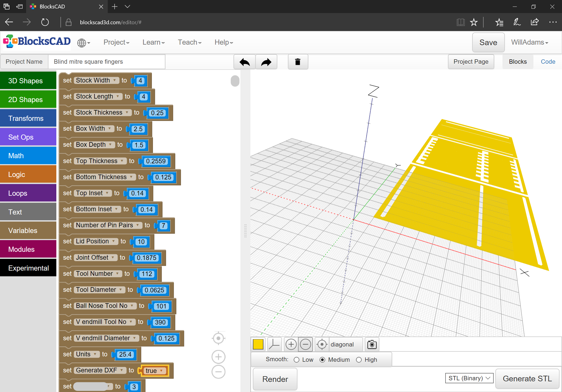Open the Teach menu
This screenshot has width=562, height=392.
coord(190,42)
